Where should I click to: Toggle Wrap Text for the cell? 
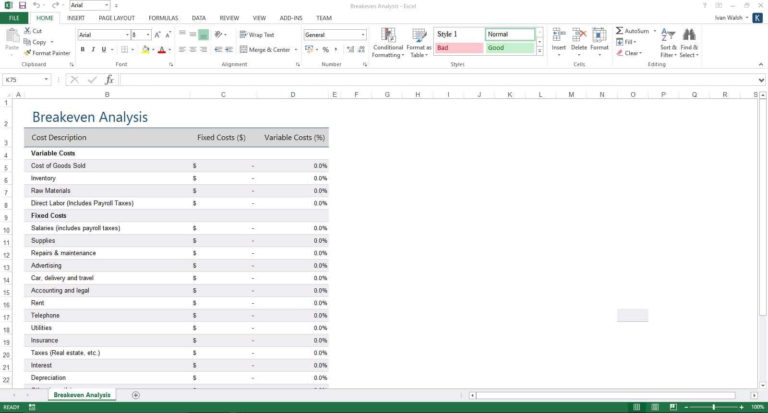pyautogui.click(x=257, y=35)
